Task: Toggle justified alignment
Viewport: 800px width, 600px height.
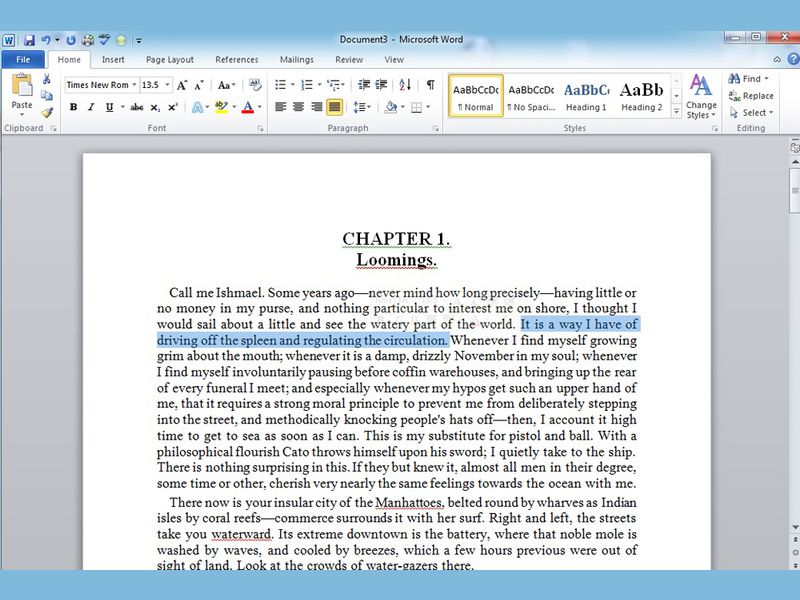Action: coord(335,107)
